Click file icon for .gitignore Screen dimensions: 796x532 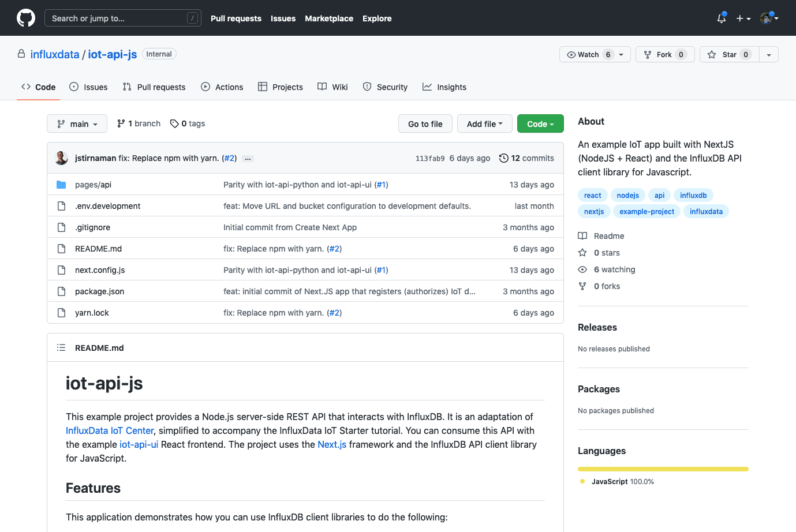pyautogui.click(x=61, y=227)
